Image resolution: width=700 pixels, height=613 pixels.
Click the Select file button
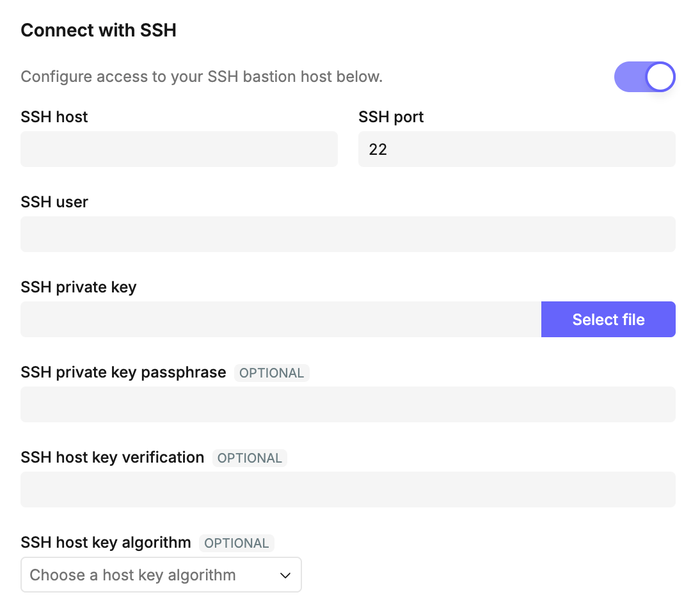click(x=608, y=319)
